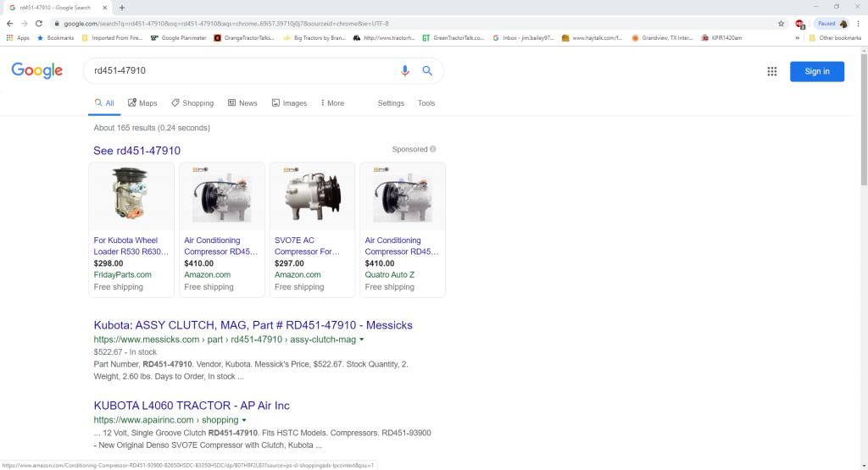Image resolution: width=868 pixels, height=470 pixels.
Task: Reload the page with refresh icon
Action: point(39,24)
